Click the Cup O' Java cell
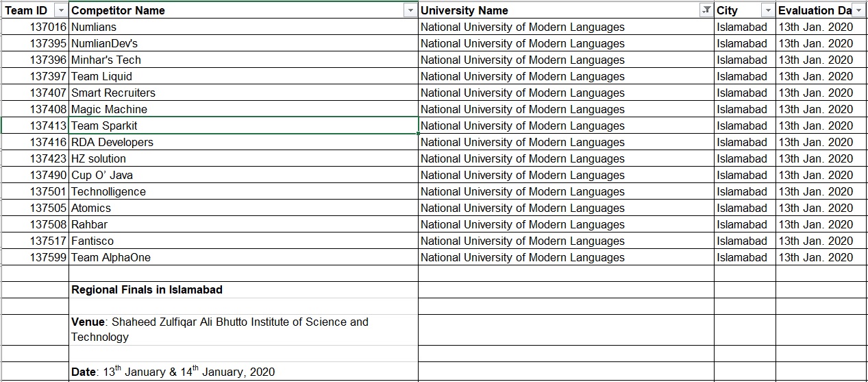Viewport: 868px width, 382px height. tap(244, 175)
